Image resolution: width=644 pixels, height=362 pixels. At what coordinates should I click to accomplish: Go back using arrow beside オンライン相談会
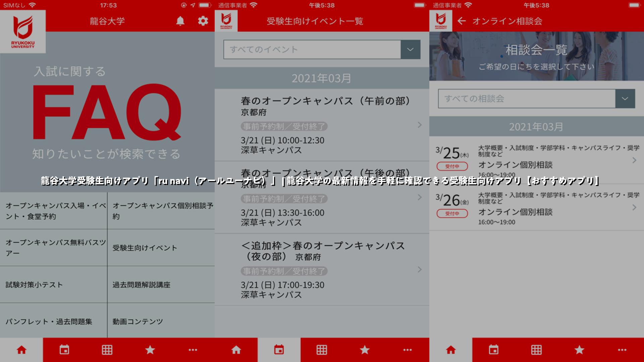click(462, 21)
